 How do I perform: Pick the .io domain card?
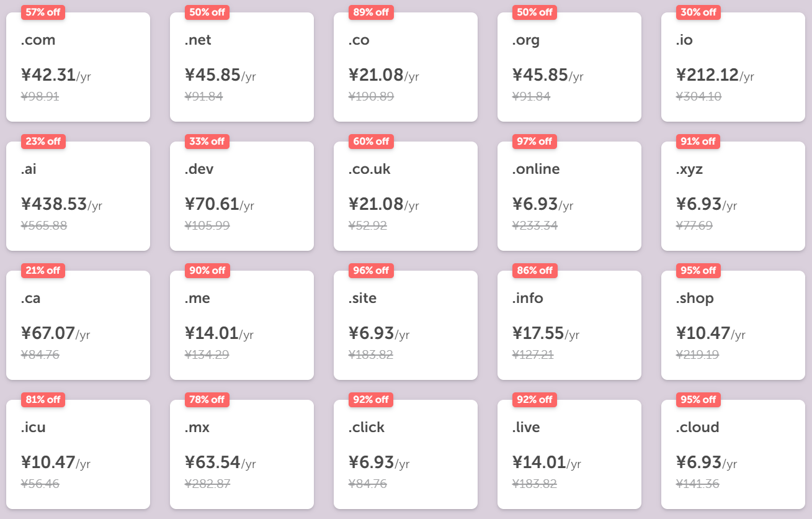pos(733,67)
